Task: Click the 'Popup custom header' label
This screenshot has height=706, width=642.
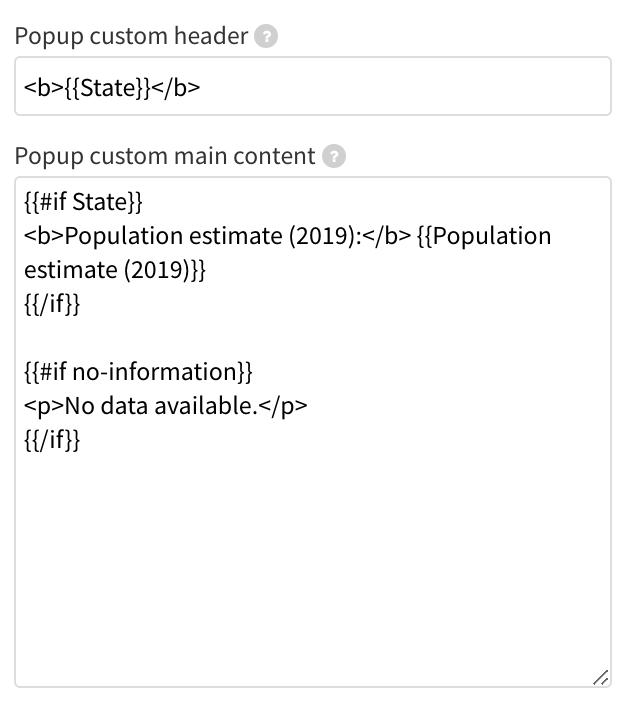Action: [x=131, y=36]
